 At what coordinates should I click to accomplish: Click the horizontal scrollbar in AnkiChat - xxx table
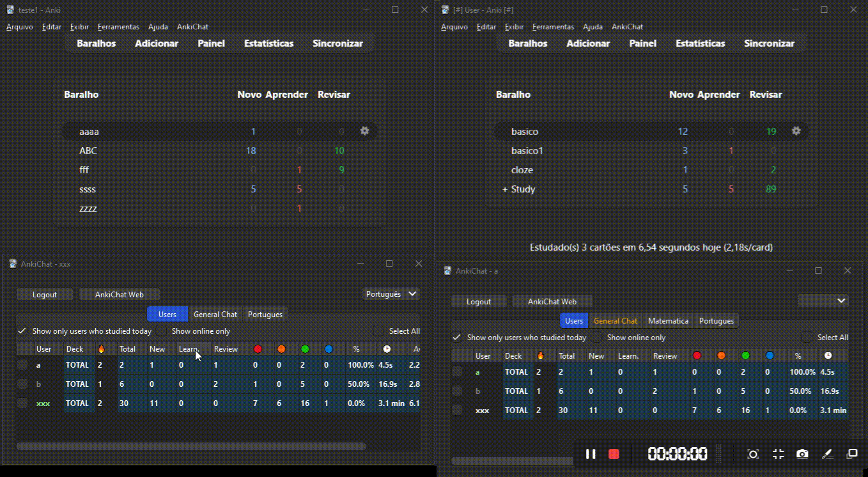click(192, 446)
